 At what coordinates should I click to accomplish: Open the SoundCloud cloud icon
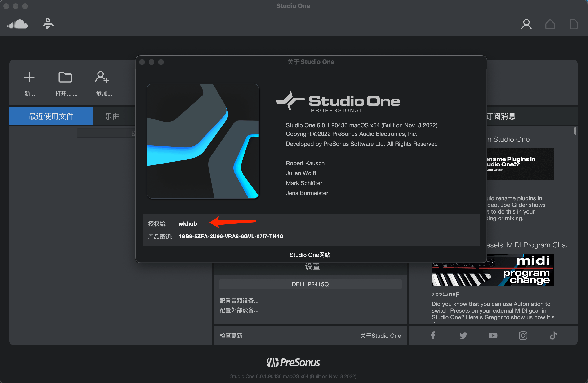pyautogui.click(x=17, y=24)
